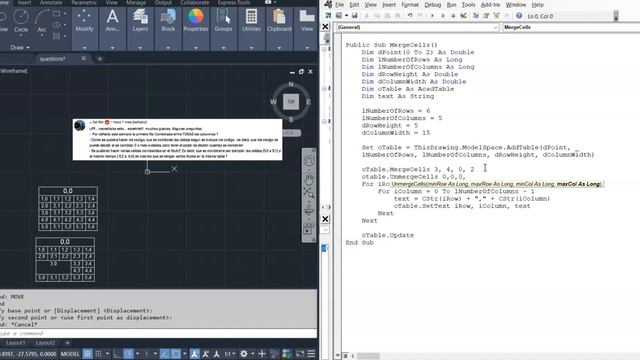The image size is (640, 360).
Task: Click the AutoCAD command line input field
Action: (158, 333)
